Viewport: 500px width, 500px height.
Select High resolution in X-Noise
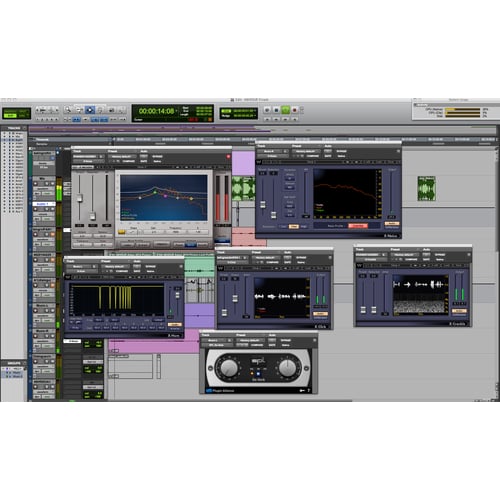point(304,226)
